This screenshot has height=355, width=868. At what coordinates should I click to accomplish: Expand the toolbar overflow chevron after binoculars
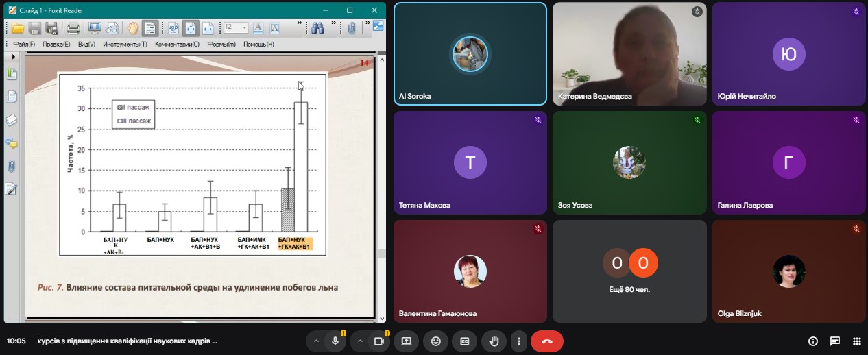tap(333, 24)
